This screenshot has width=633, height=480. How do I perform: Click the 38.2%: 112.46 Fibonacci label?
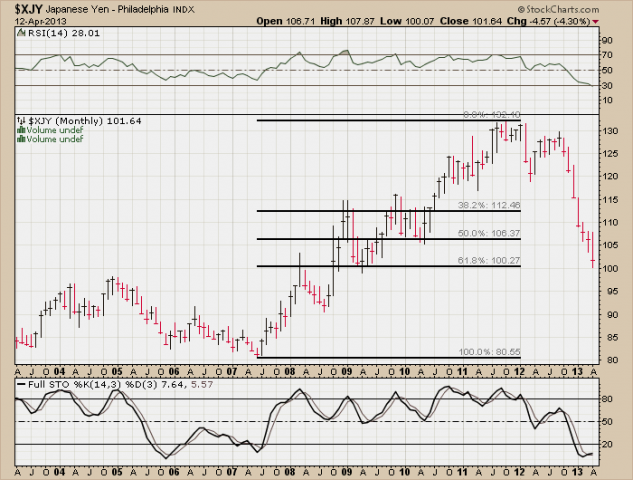[x=489, y=205]
